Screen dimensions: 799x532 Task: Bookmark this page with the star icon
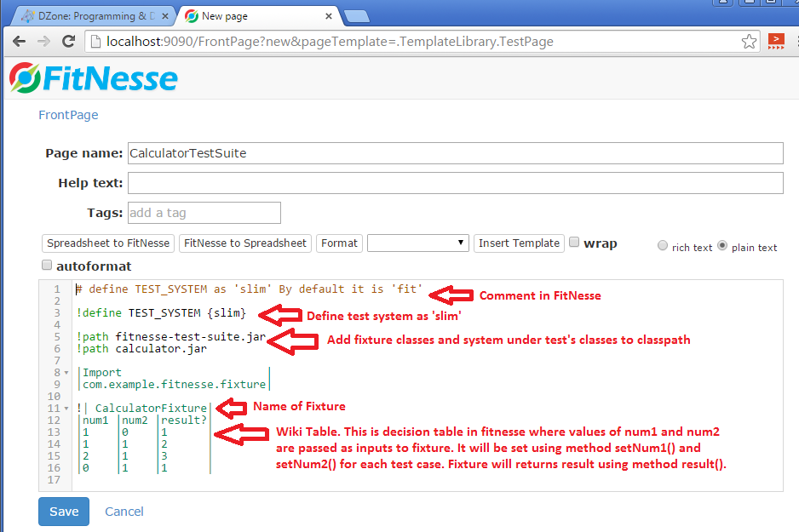click(x=749, y=41)
